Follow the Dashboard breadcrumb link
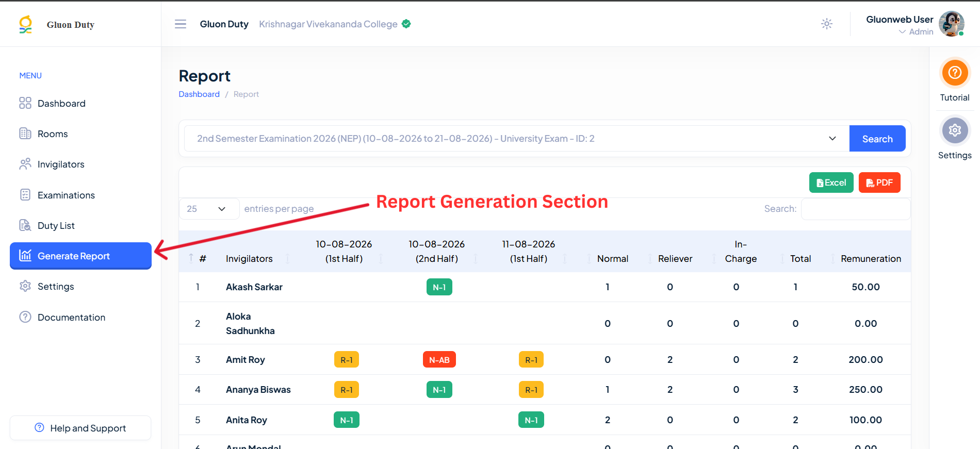The height and width of the screenshot is (449, 980). tap(199, 94)
